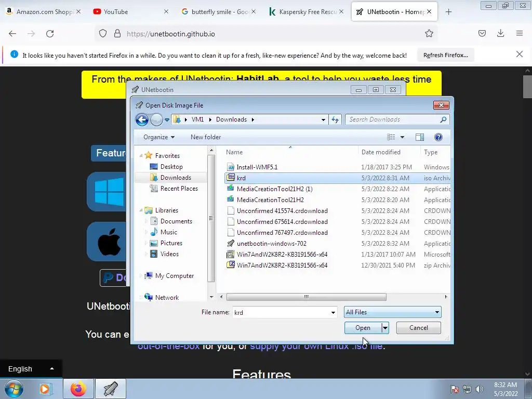Switch to Kaspersky Free Rescue tab
The height and width of the screenshot is (399, 532).
(x=307, y=11)
